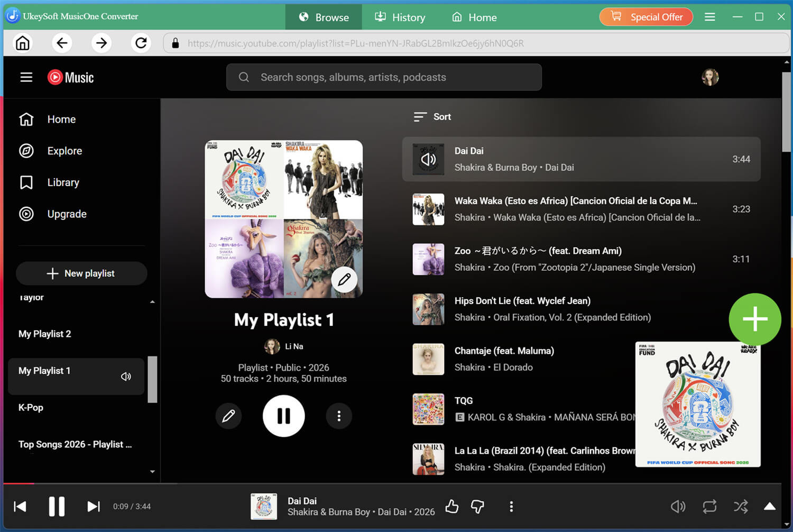Open the user profile avatar

(x=710, y=77)
